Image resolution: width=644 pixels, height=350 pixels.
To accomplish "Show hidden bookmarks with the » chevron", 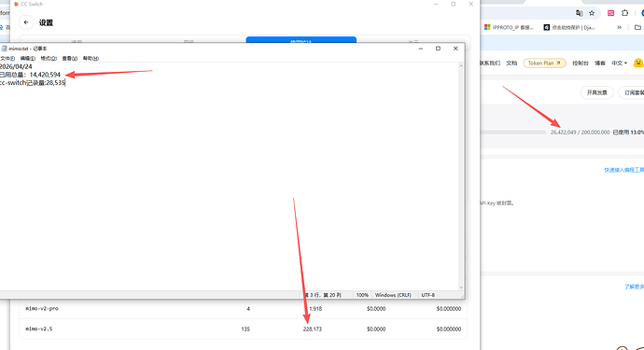I will tap(620, 27).
